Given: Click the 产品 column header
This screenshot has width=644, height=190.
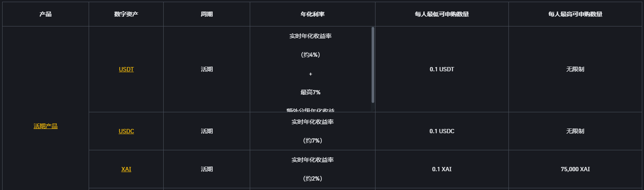Looking at the screenshot, I should coord(45,14).
